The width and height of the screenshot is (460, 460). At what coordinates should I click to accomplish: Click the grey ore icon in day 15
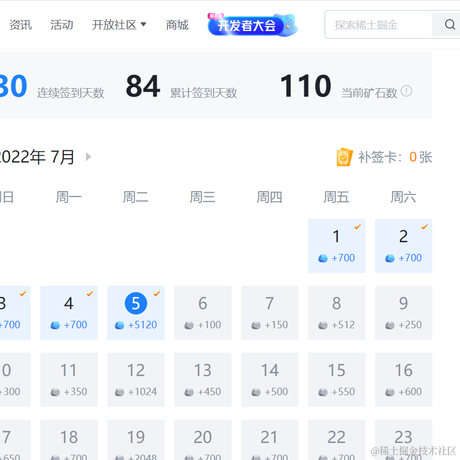coord(323,392)
